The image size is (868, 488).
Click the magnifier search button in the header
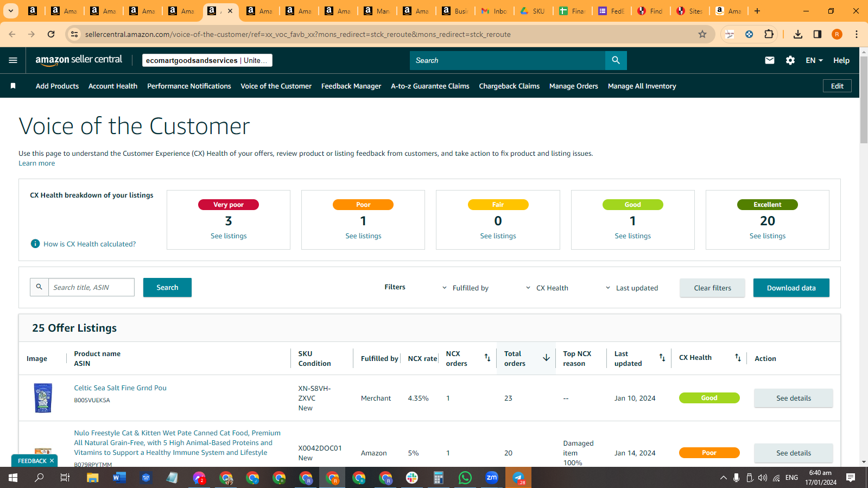(x=616, y=60)
